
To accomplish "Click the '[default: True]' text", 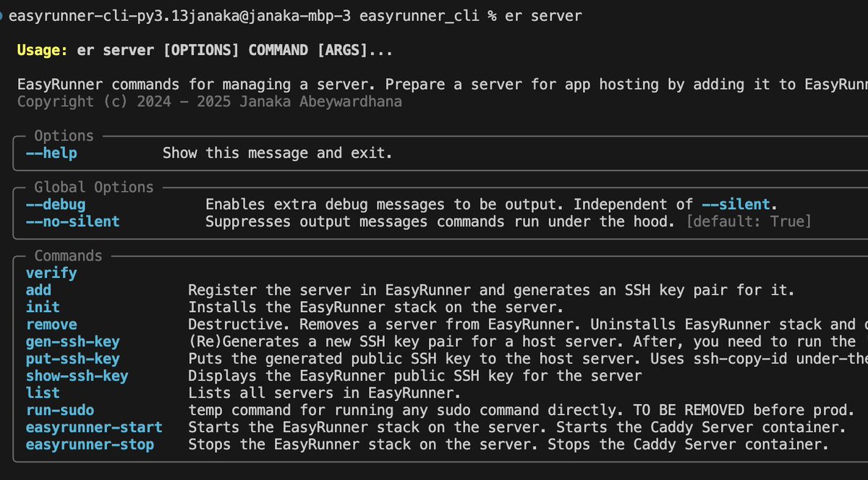I will 748,222.
